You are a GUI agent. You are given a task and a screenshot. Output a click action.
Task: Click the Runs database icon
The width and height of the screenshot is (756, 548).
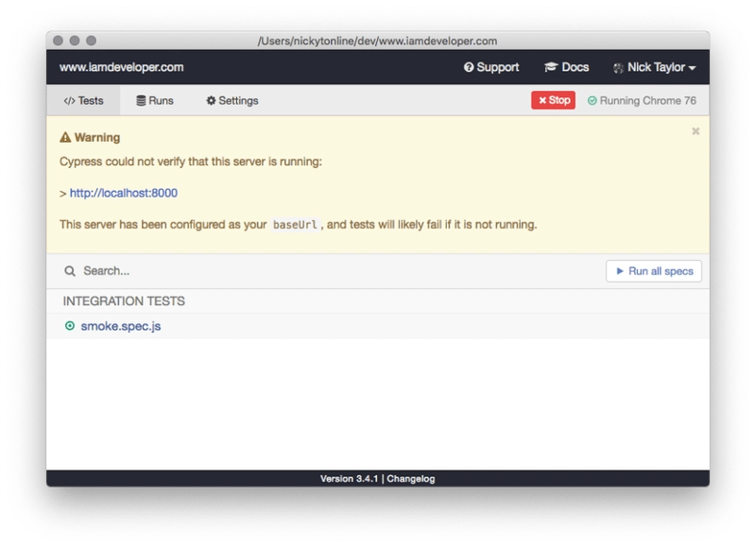[141, 100]
